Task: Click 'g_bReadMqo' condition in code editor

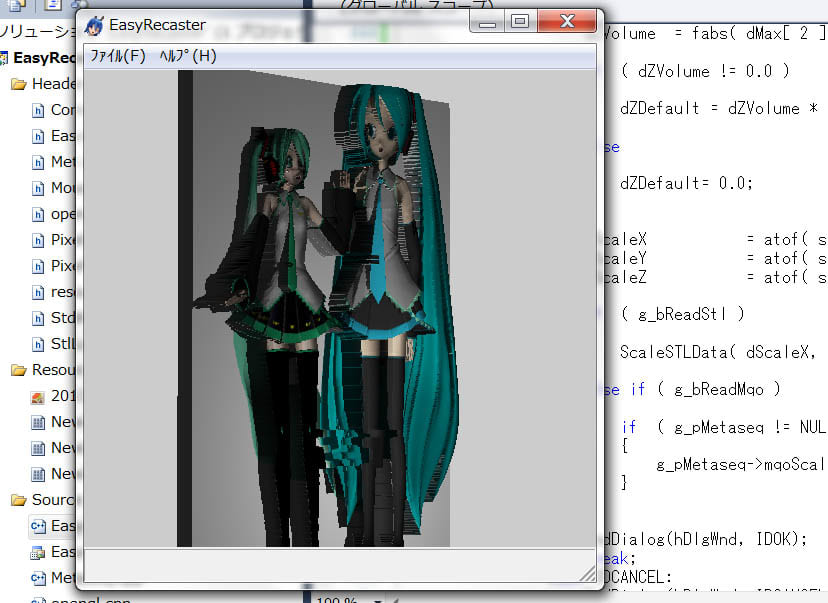Action: click(719, 390)
